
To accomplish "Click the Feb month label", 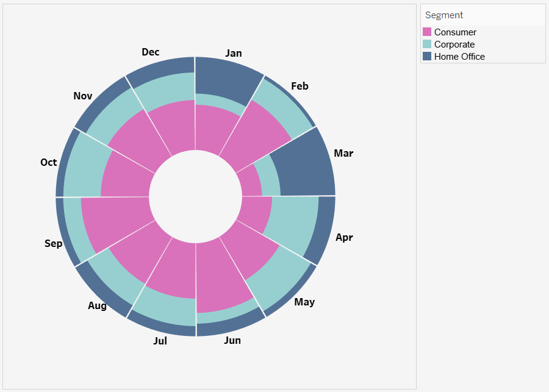I will [x=300, y=86].
